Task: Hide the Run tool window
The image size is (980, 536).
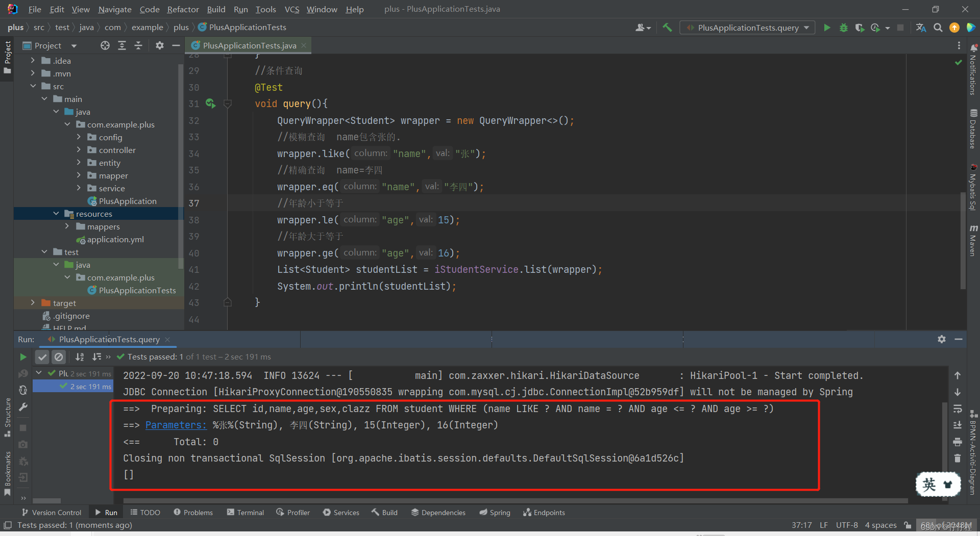Action: pyautogui.click(x=959, y=339)
